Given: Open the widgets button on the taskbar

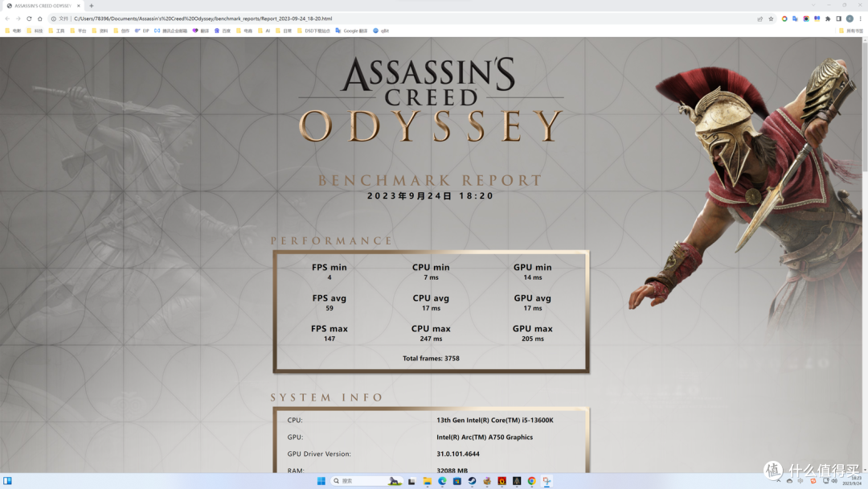Looking at the screenshot, I should pos(7,481).
